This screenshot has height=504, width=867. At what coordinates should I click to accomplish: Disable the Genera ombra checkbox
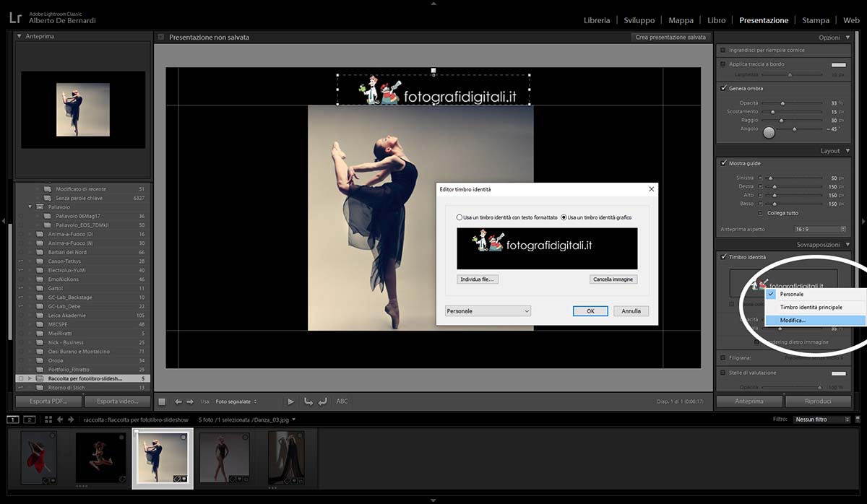pos(722,88)
